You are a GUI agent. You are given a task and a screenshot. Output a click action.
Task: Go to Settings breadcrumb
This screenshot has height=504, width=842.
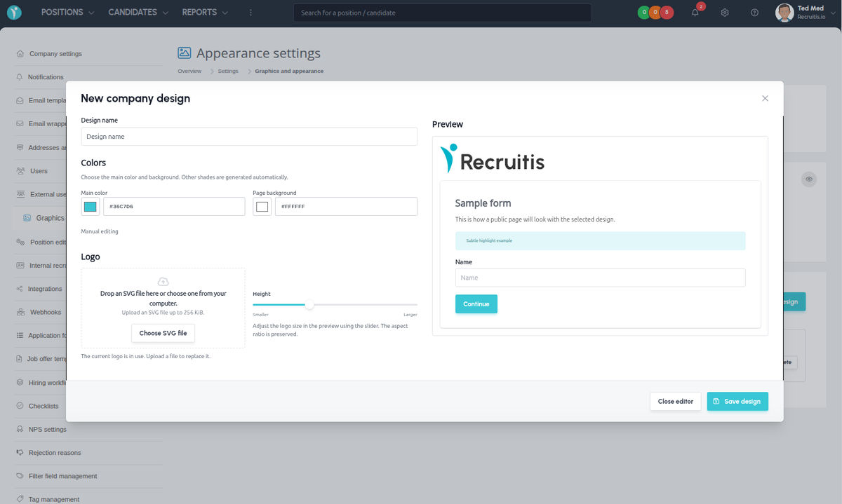228,71
